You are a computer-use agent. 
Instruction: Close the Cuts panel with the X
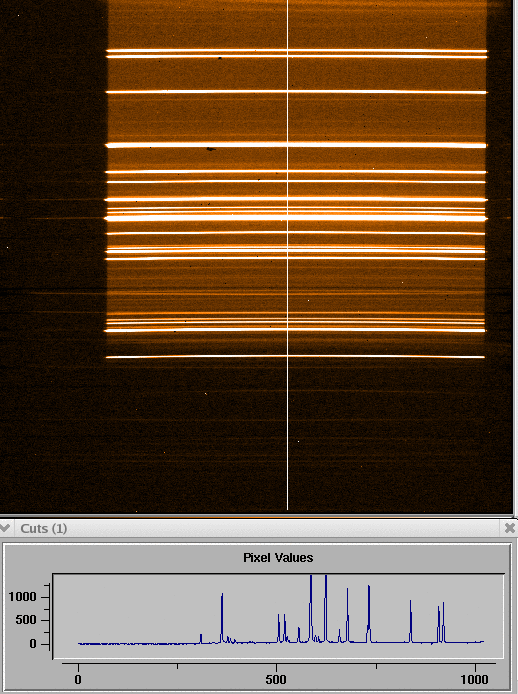coord(510,528)
